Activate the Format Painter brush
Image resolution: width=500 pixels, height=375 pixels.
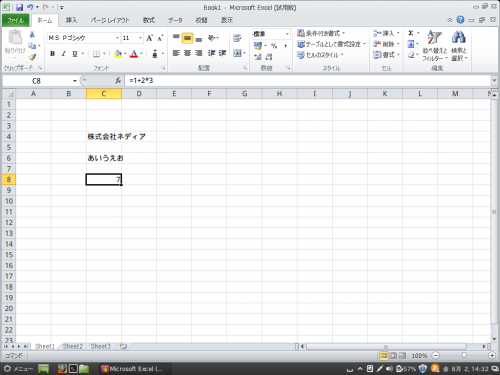point(32,57)
